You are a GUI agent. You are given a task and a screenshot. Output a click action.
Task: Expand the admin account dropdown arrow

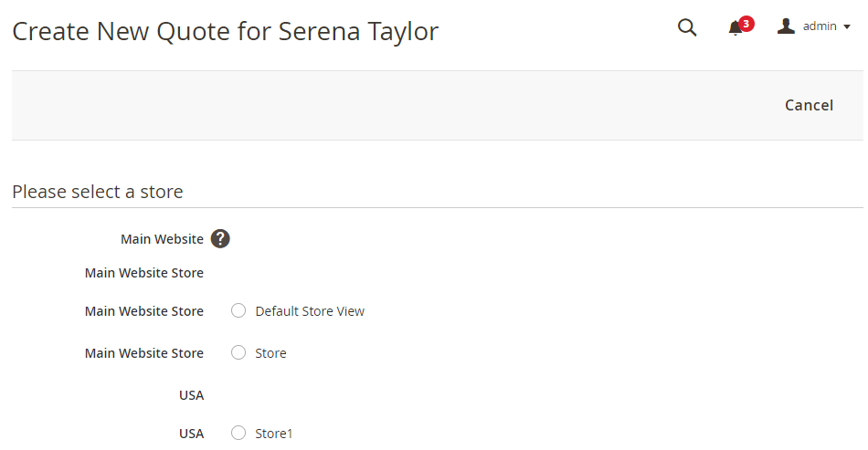coord(847,27)
